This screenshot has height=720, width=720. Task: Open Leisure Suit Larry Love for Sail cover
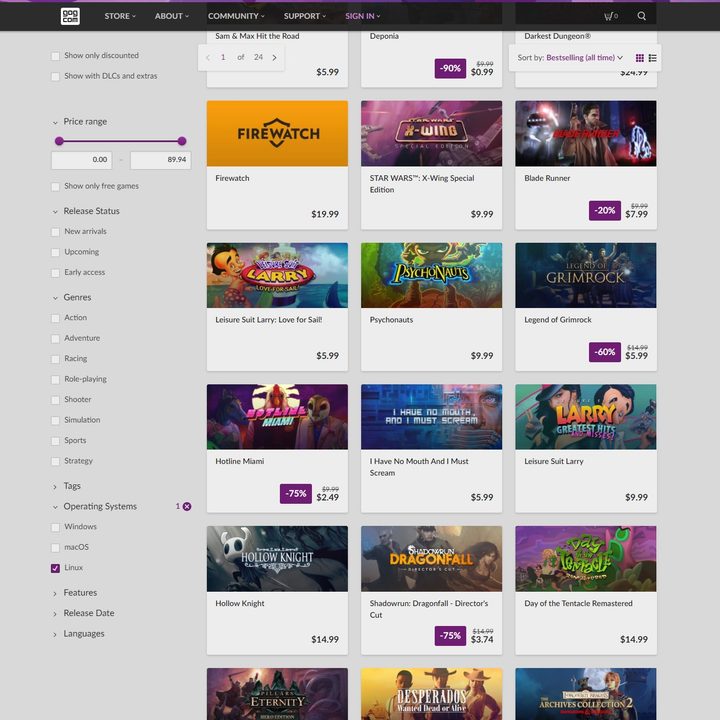pos(277,276)
